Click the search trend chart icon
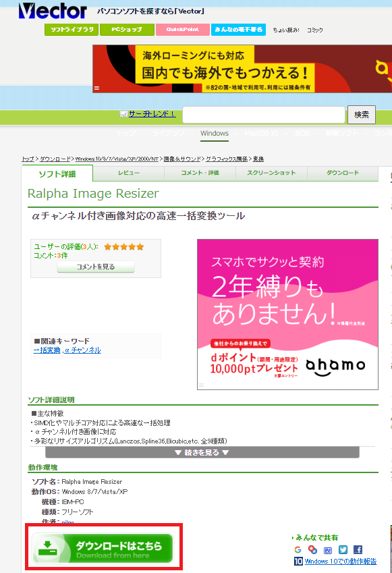The width and height of the screenshot is (392, 573). [123, 114]
